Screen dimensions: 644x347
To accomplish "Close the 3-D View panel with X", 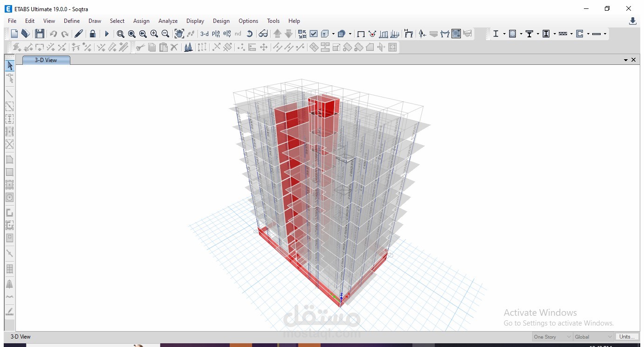I will 633,60.
